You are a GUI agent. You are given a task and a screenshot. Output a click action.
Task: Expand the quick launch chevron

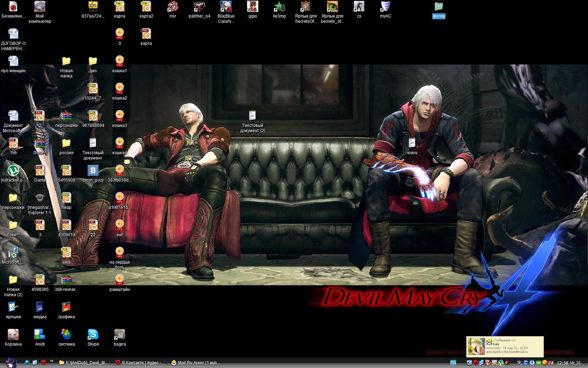[x=52, y=361]
